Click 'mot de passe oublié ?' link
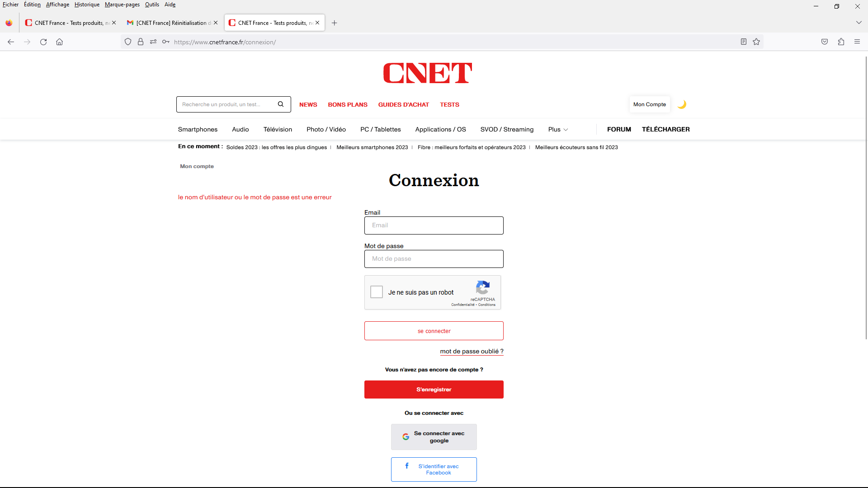This screenshot has height=488, width=868. pyautogui.click(x=472, y=352)
